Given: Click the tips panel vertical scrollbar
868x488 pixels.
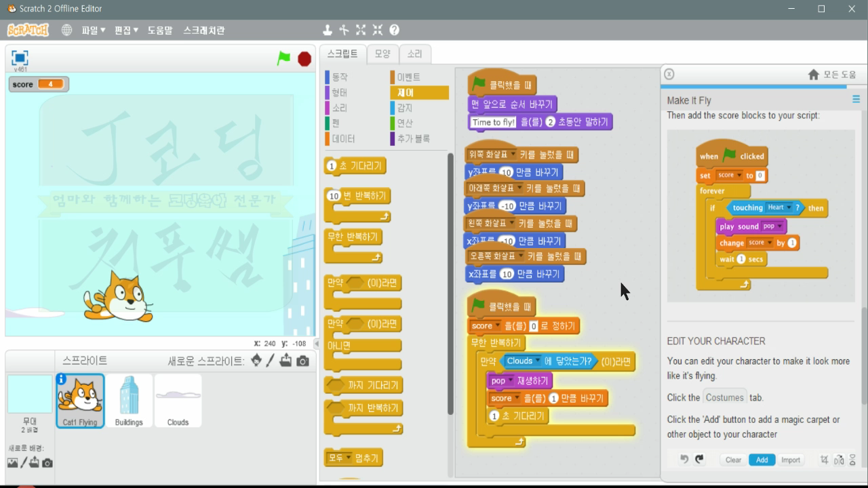Looking at the screenshot, I should [x=864, y=356].
